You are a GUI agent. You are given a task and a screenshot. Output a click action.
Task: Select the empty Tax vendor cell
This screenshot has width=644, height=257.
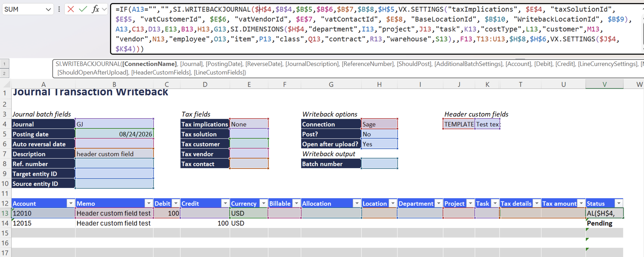(x=249, y=154)
